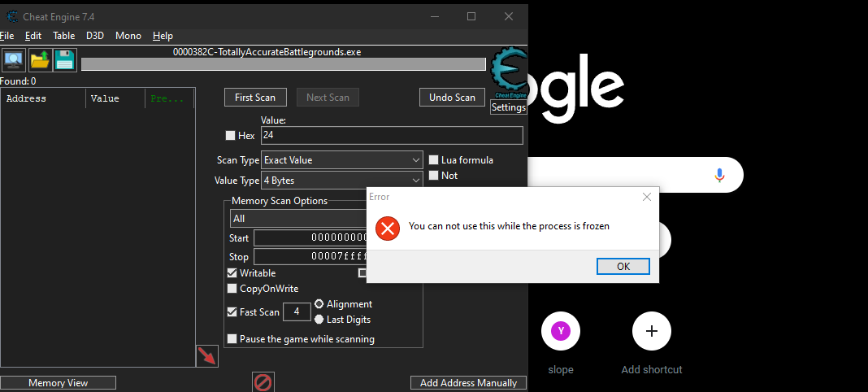Enable the Lua formula checkbox
The height and width of the screenshot is (392, 868).
[433, 160]
